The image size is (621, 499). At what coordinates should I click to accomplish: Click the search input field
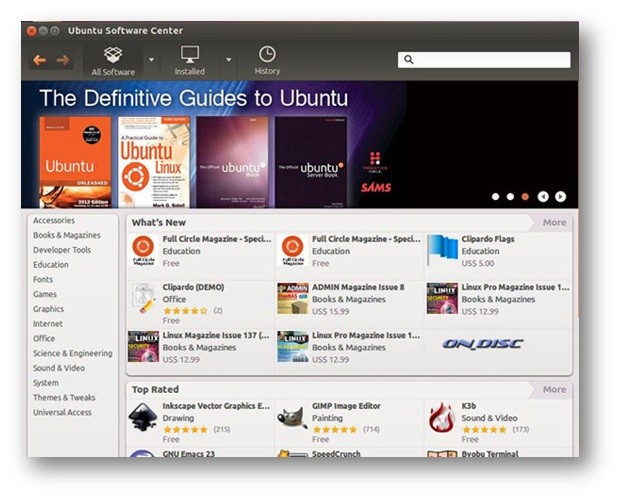[484, 60]
